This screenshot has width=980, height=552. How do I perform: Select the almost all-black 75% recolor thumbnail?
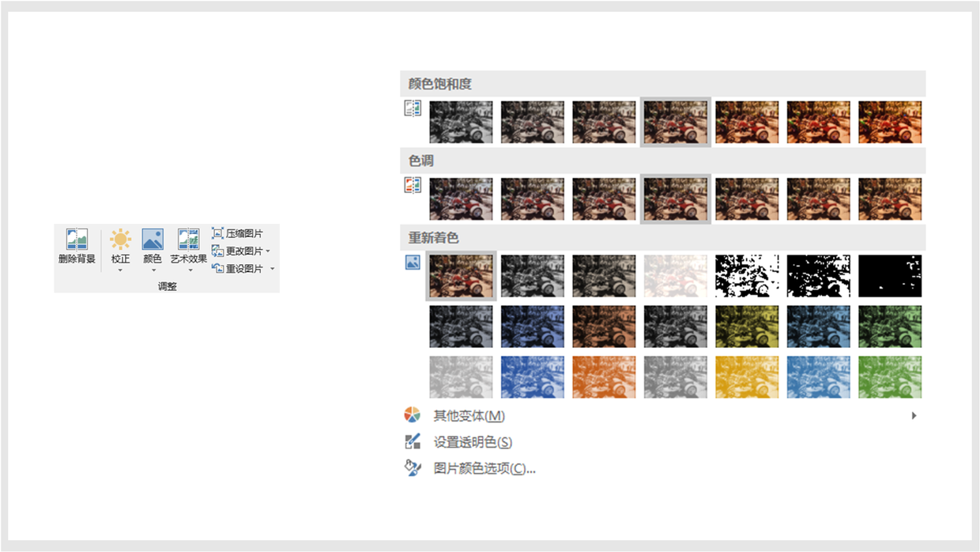[x=890, y=275]
